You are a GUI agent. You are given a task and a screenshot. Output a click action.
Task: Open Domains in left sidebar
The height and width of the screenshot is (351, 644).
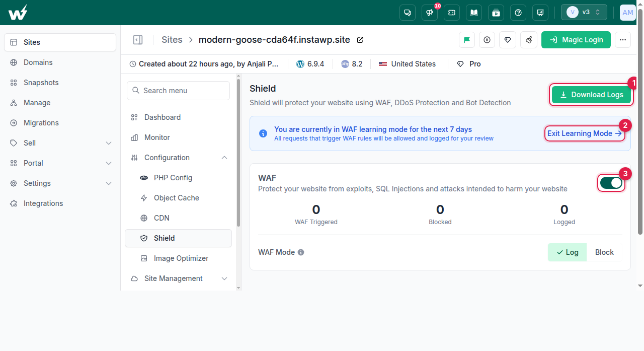[x=60, y=62]
